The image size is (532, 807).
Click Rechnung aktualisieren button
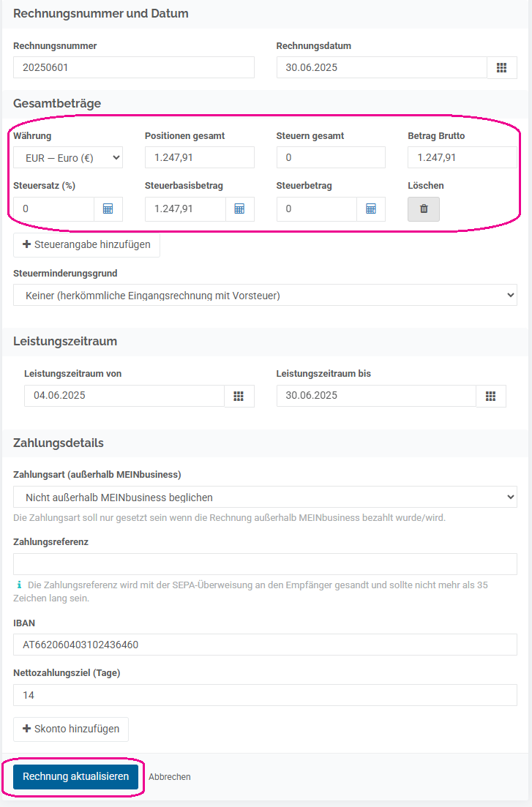tap(75, 776)
